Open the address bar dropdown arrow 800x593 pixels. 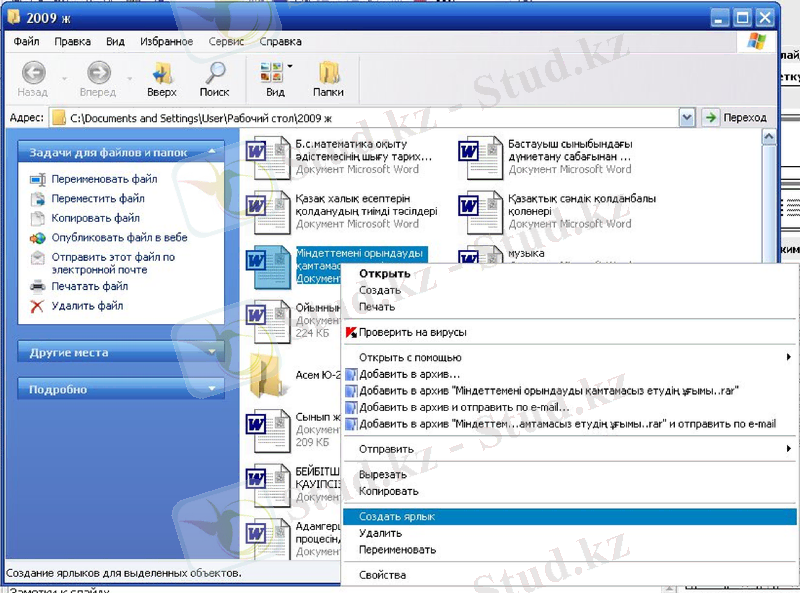pyautogui.click(x=687, y=118)
